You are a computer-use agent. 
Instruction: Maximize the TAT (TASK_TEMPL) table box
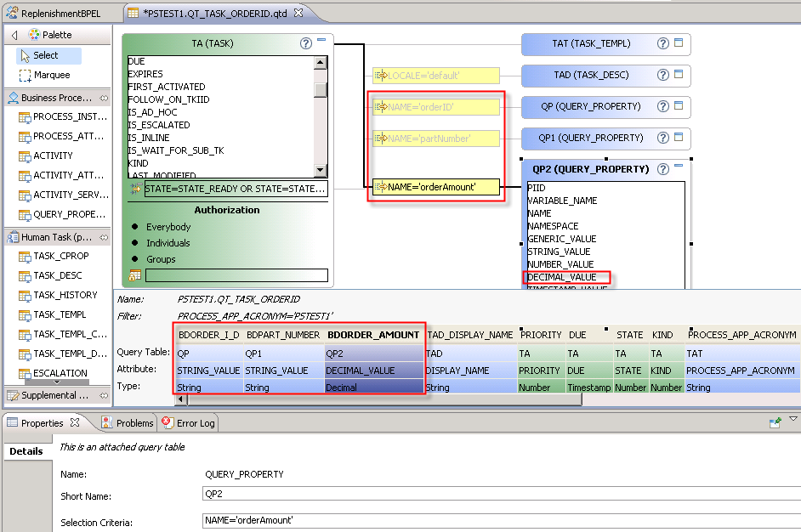click(x=679, y=42)
